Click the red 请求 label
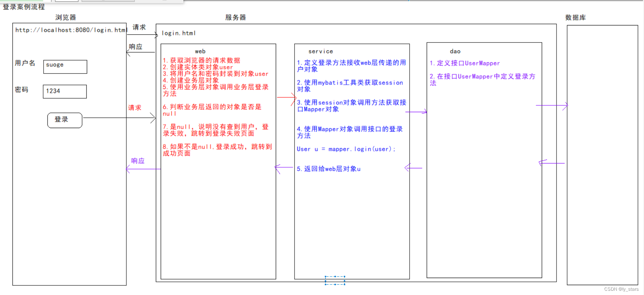The image size is (644, 295). coord(135,108)
